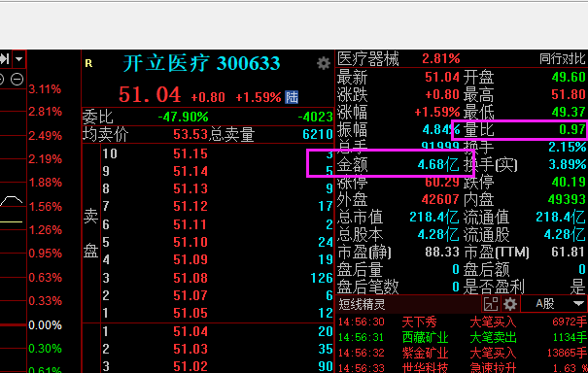Click buy level 2 price 51.03
This screenshot has height=373, width=588.
pos(190,349)
